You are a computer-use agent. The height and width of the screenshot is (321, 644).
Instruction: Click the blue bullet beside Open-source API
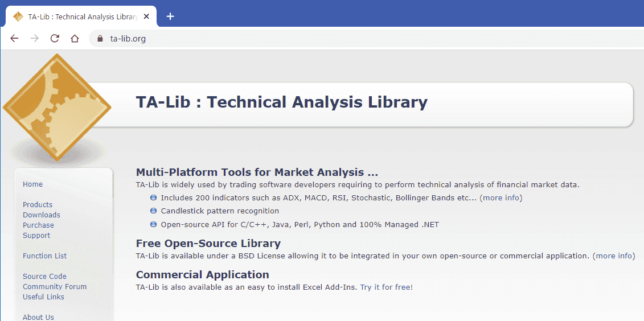tap(154, 224)
